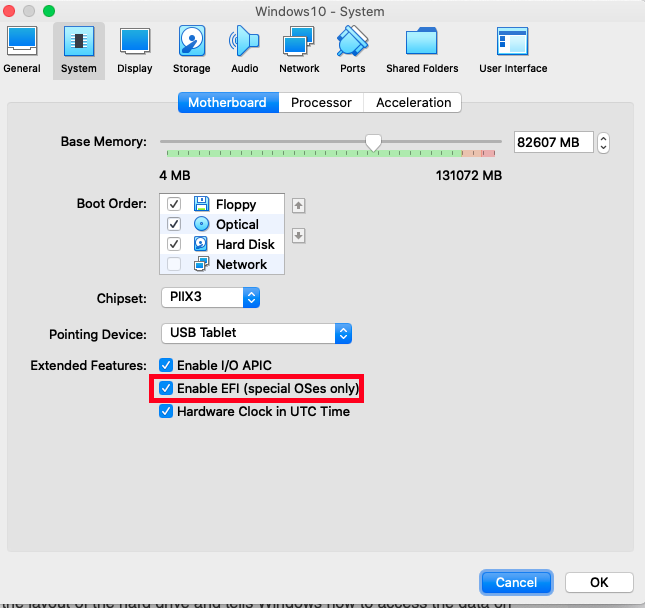Open the Shared Folders section
This screenshot has width=645, height=608.
click(x=422, y=51)
